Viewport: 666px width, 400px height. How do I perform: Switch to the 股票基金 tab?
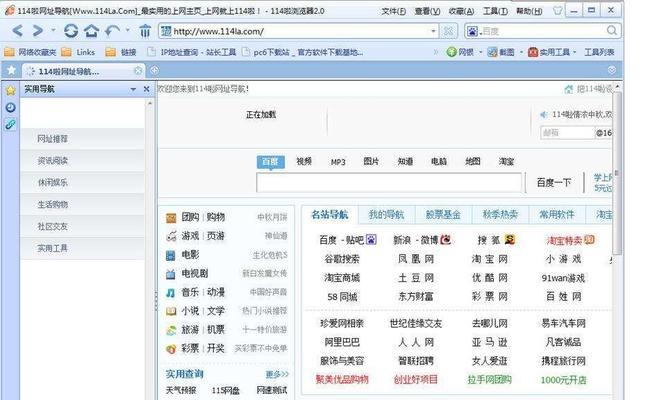[x=443, y=214]
